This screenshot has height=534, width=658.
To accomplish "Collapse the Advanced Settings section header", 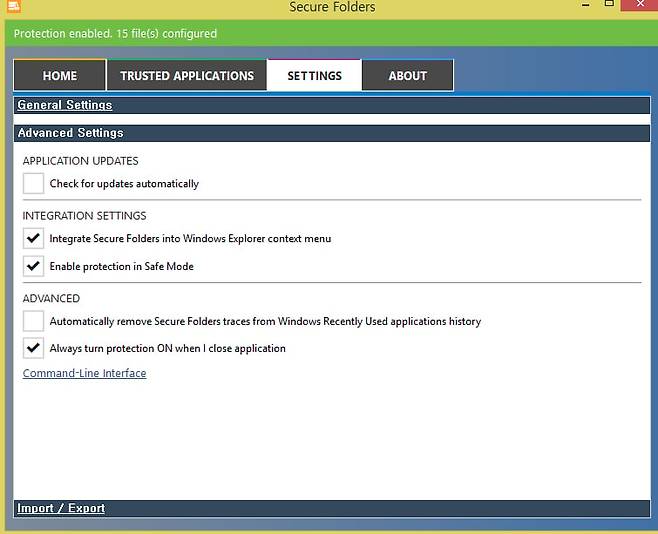I will (71, 133).
